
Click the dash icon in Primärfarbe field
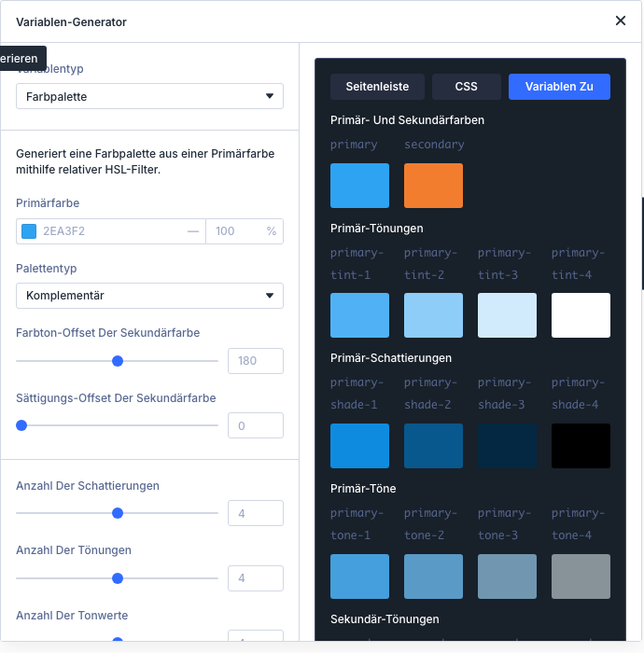pyautogui.click(x=193, y=231)
